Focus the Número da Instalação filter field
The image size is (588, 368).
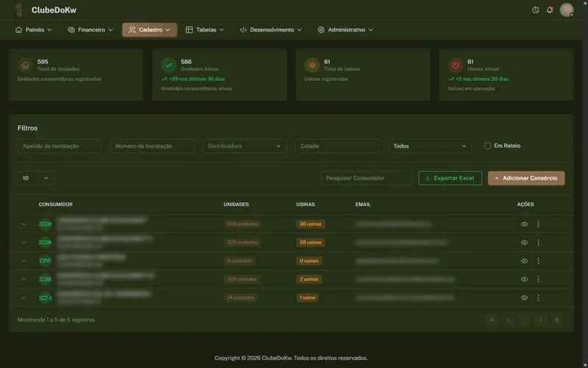[x=152, y=146]
